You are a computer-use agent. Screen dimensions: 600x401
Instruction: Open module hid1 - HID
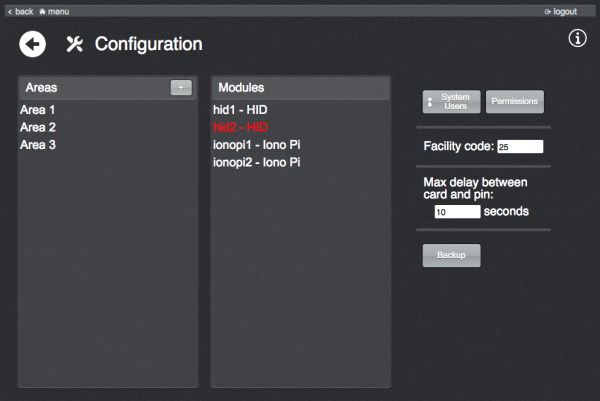pos(240,110)
